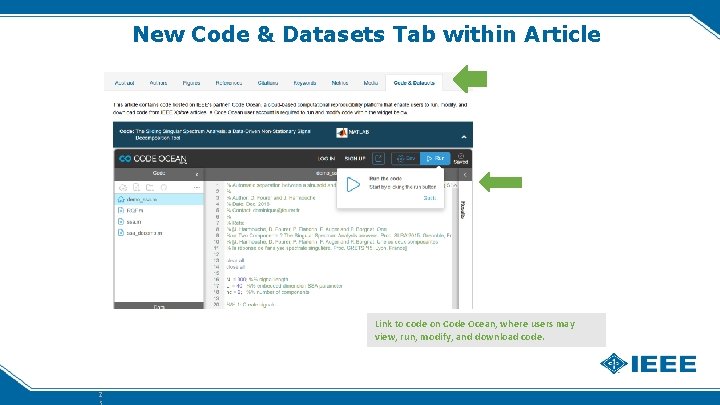The height and width of the screenshot is (405, 720).
Task: Click the Data panel header at bottom
Action: pos(159,306)
